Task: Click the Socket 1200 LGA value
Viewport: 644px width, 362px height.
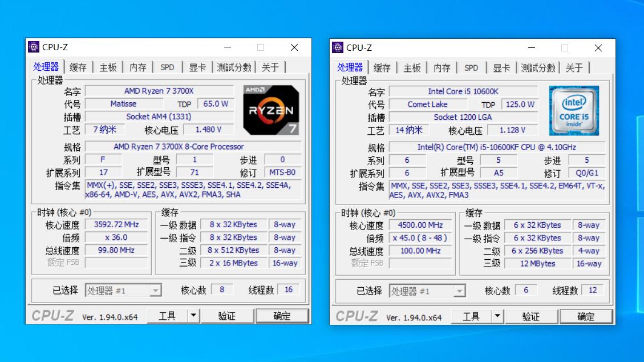Action: 463,117
